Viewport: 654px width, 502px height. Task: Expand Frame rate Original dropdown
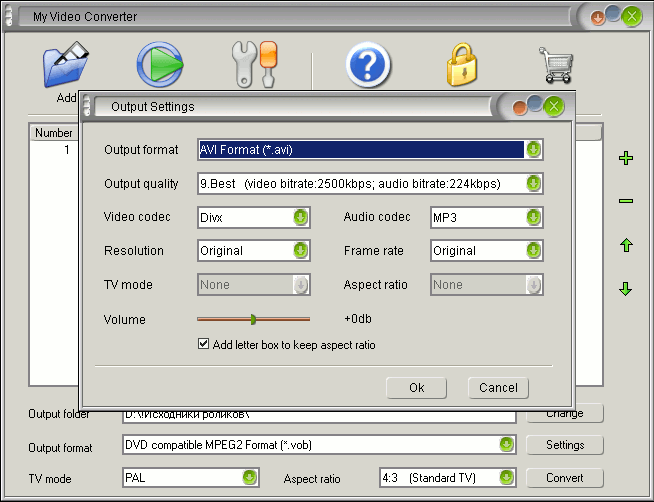[533, 251]
